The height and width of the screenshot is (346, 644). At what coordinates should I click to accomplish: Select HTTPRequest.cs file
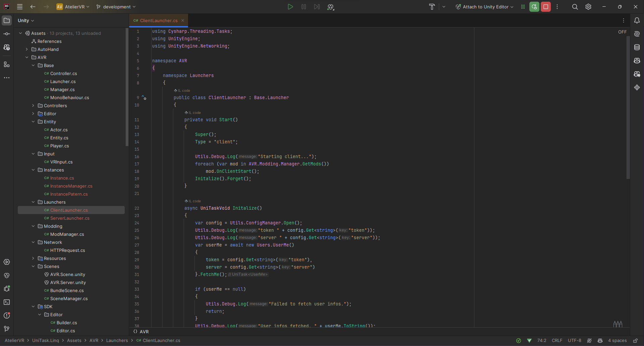pyautogui.click(x=67, y=250)
